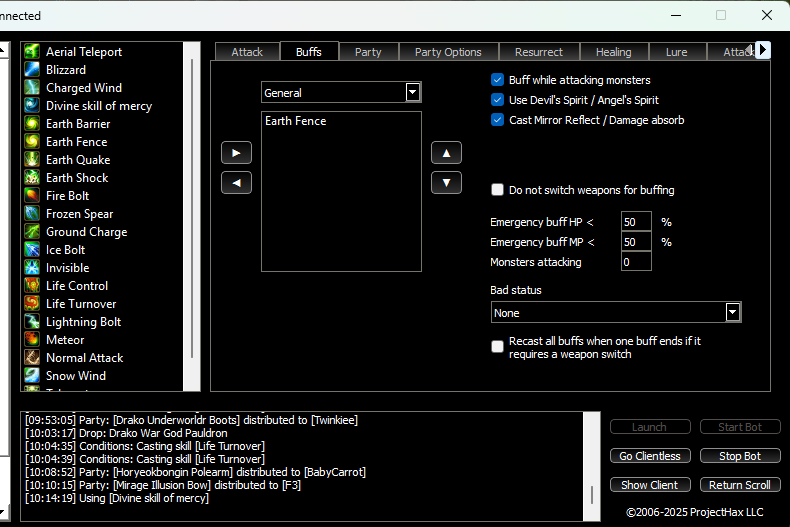Expand the Bad status dropdown
The width and height of the screenshot is (790, 527).
click(733, 313)
